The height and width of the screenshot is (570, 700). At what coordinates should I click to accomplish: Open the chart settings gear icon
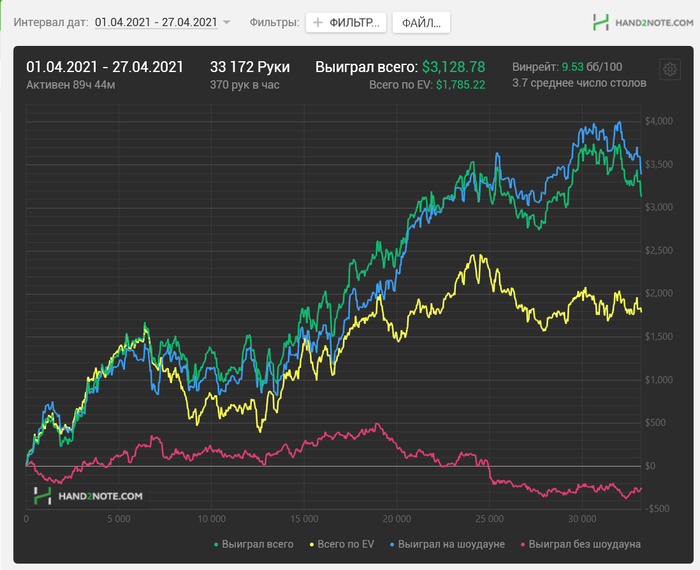click(x=670, y=70)
